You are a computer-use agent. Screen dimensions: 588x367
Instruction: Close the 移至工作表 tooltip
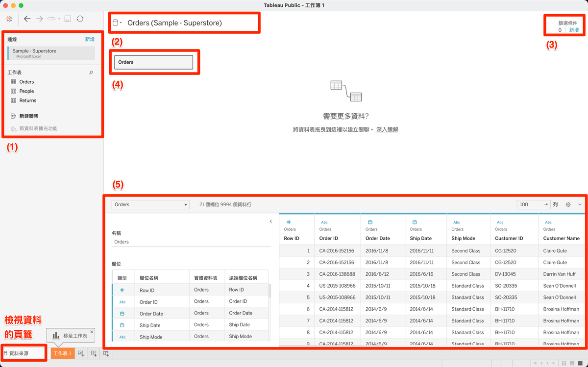click(x=92, y=332)
